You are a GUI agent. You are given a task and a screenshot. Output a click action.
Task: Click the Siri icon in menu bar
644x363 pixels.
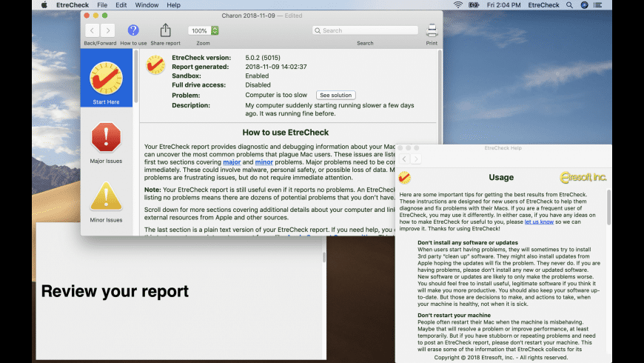coord(585,5)
